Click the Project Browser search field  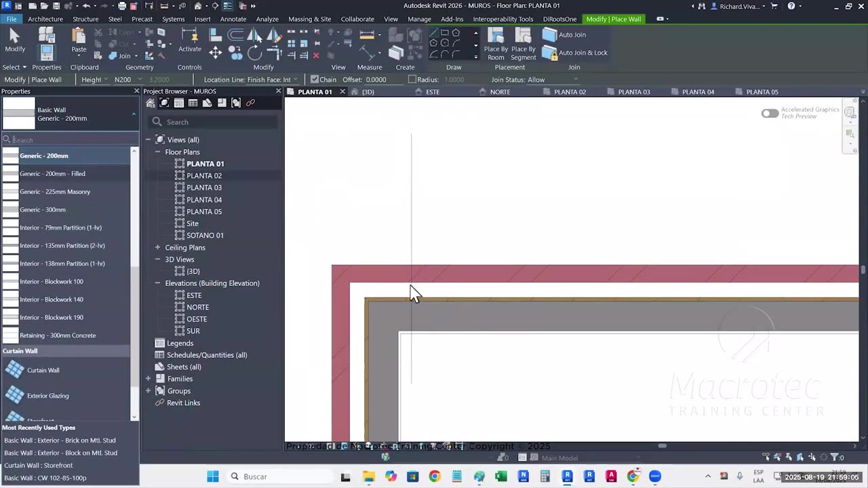(x=214, y=122)
